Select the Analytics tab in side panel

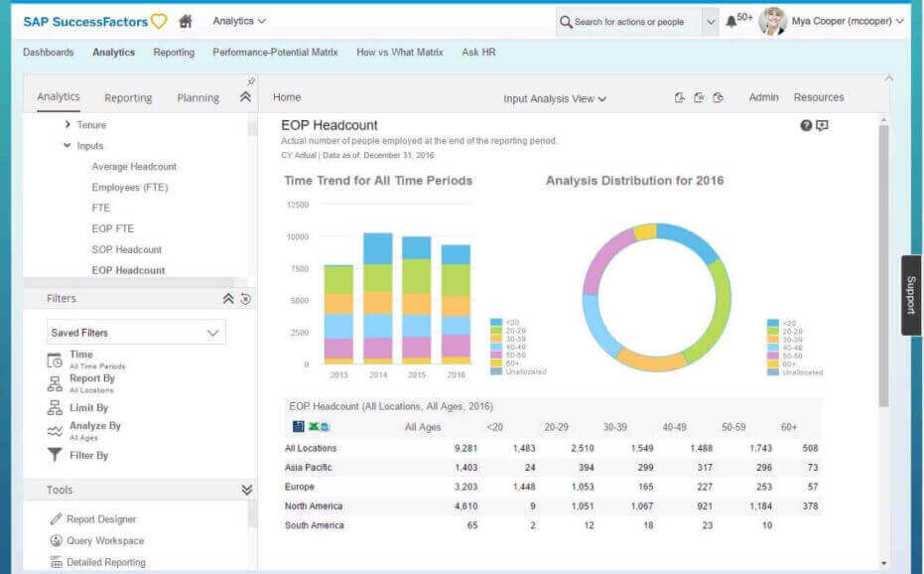pyautogui.click(x=58, y=96)
